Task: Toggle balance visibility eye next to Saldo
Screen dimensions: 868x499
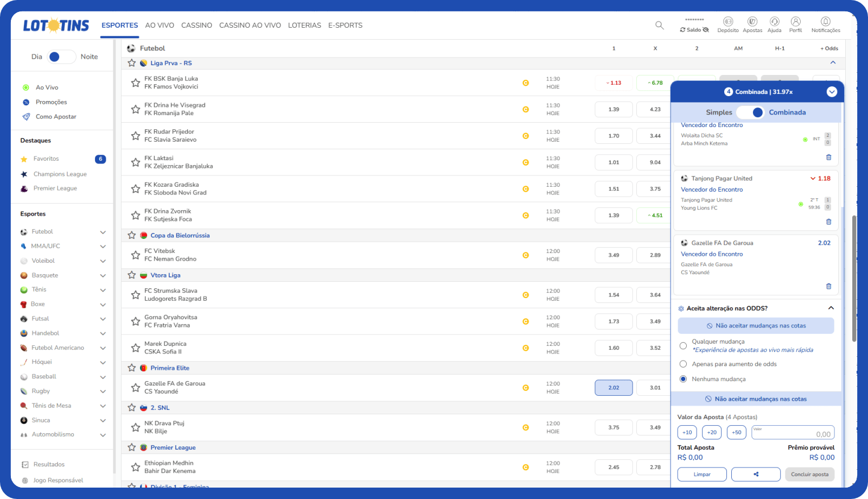Action: coord(706,30)
